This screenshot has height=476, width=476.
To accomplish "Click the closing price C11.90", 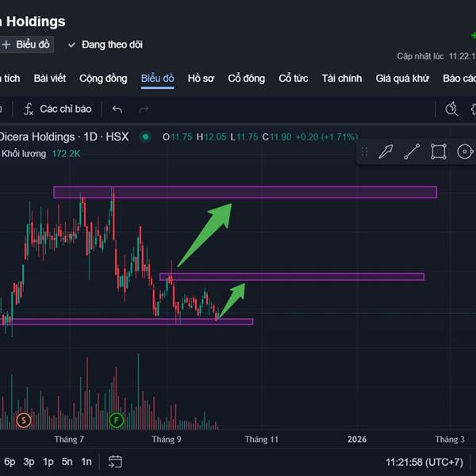I will click(277, 137).
